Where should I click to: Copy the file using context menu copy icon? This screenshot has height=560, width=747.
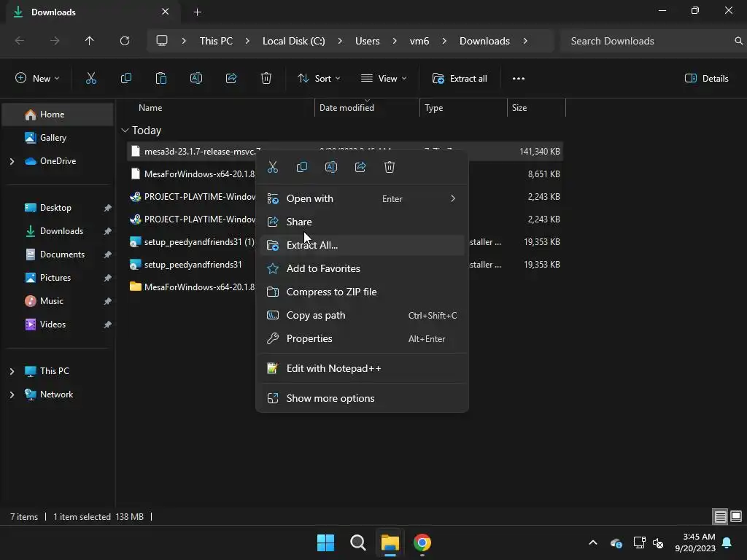302,167
